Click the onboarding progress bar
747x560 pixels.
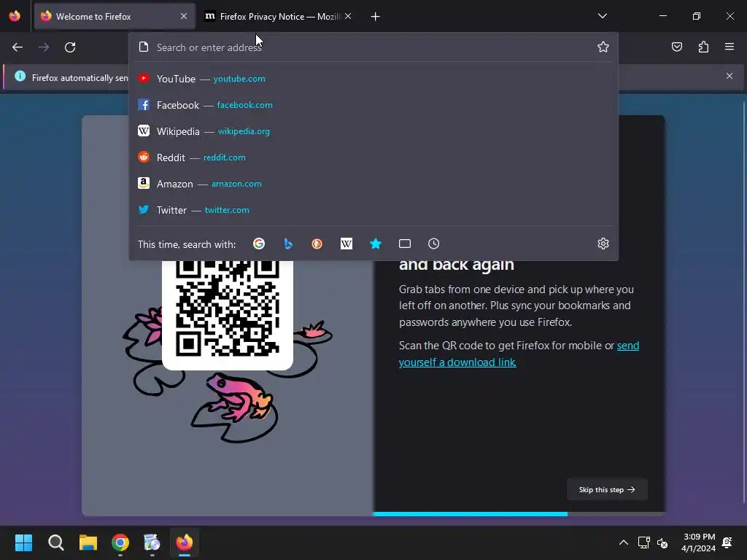(519, 514)
